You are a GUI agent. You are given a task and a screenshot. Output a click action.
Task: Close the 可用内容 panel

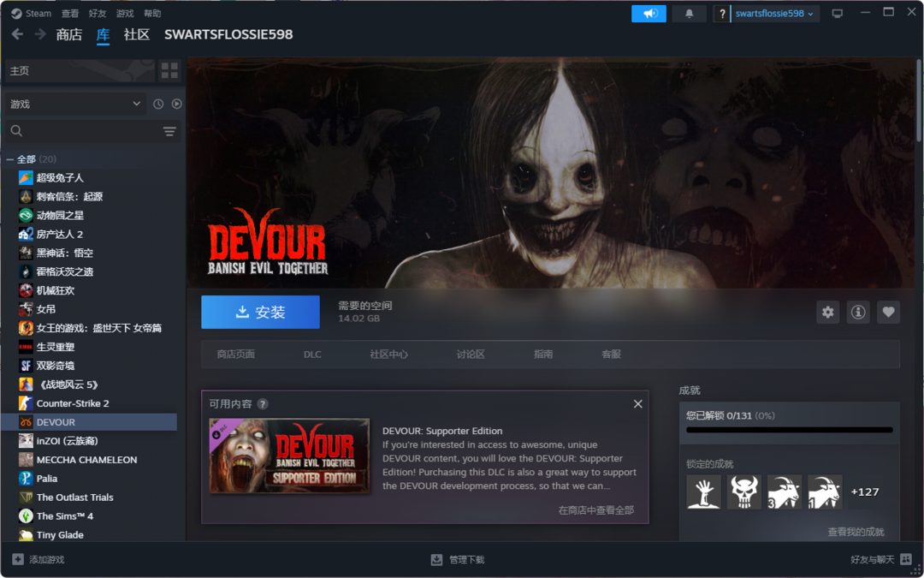tap(637, 404)
